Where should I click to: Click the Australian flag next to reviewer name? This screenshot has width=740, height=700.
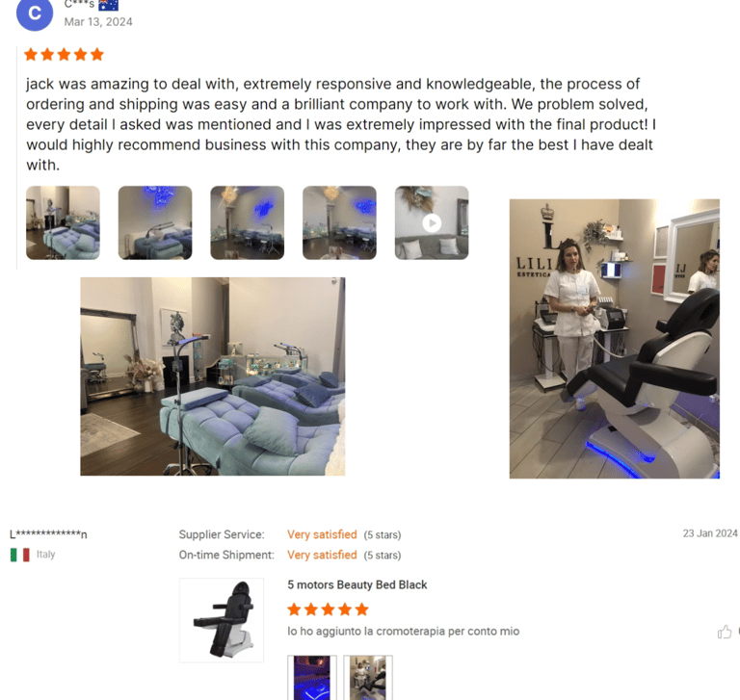[109, 5]
